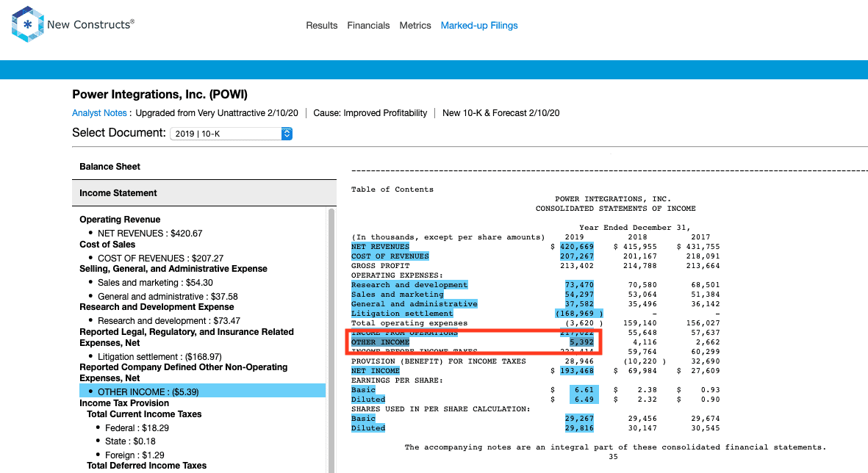Click PROVISION (BENEFIT) FOR INCOME TAXES label
868x473 pixels.
(439, 361)
